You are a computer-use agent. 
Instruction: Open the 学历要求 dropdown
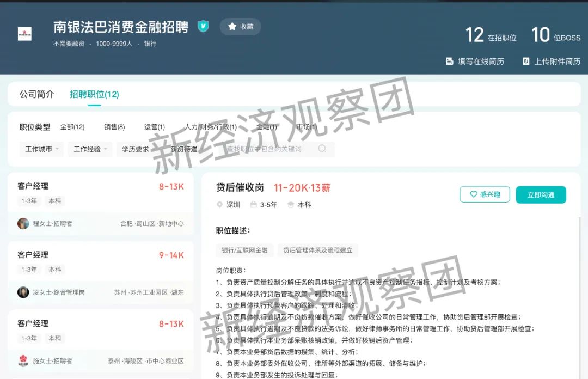[138, 149]
